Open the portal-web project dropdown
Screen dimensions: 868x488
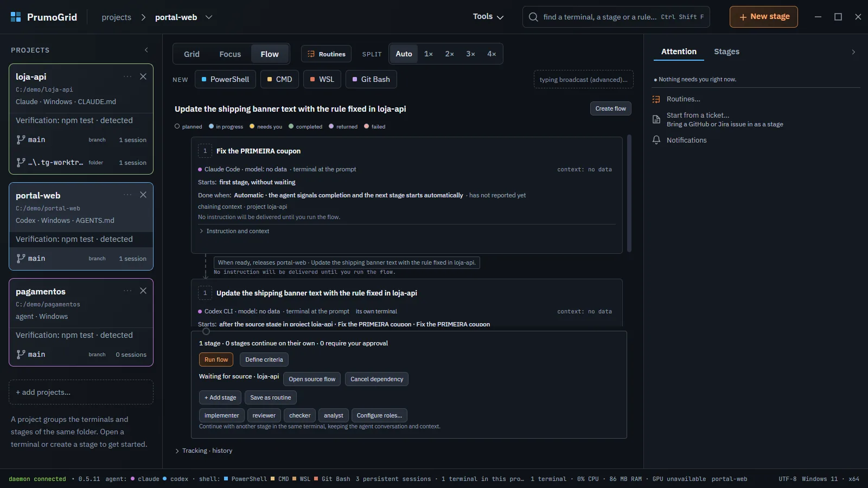tap(208, 17)
